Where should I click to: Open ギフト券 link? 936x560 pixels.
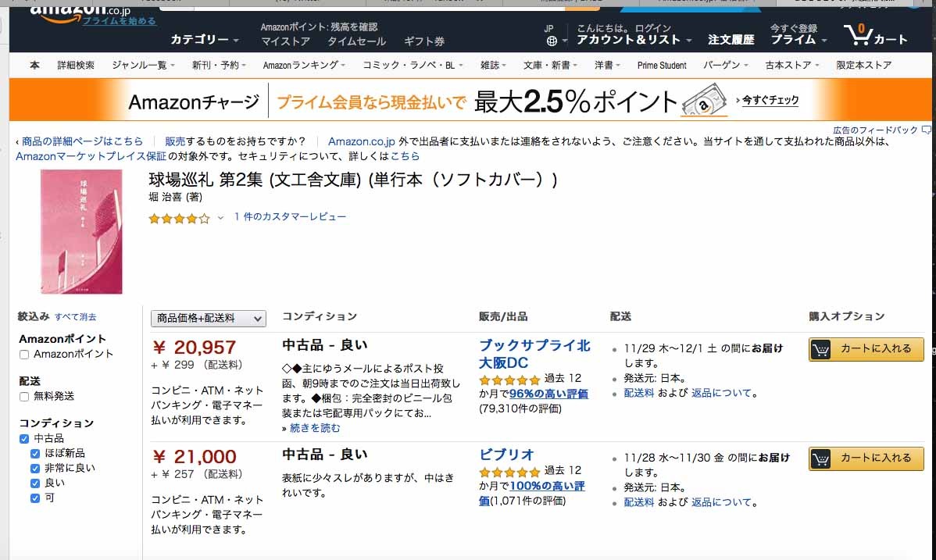[423, 41]
